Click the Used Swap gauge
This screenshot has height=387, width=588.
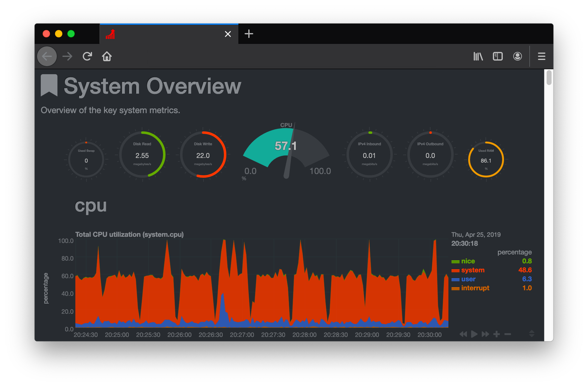(86, 160)
